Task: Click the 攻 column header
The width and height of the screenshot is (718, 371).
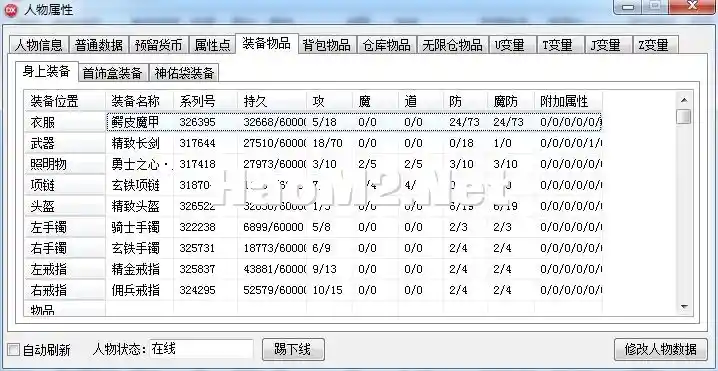Action: tap(330, 101)
